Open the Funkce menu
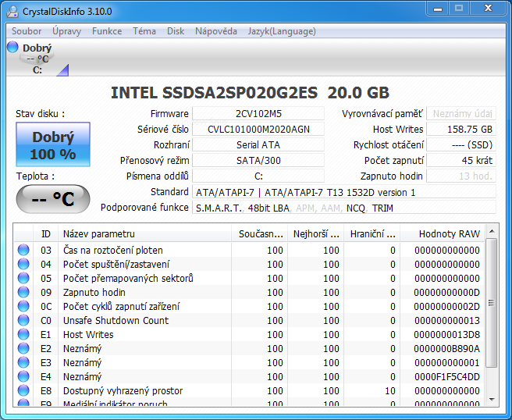512x420 pixels. (107, 31)
